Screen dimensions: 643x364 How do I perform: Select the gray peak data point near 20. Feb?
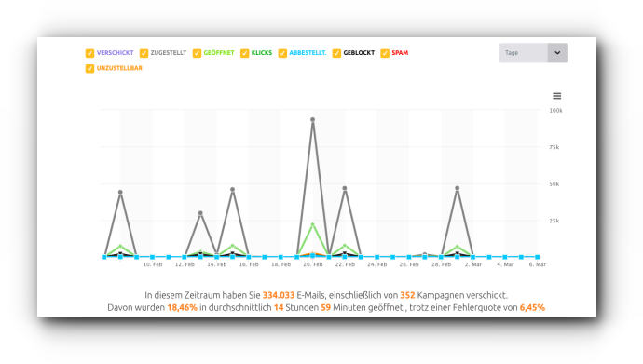pos(313,119)
